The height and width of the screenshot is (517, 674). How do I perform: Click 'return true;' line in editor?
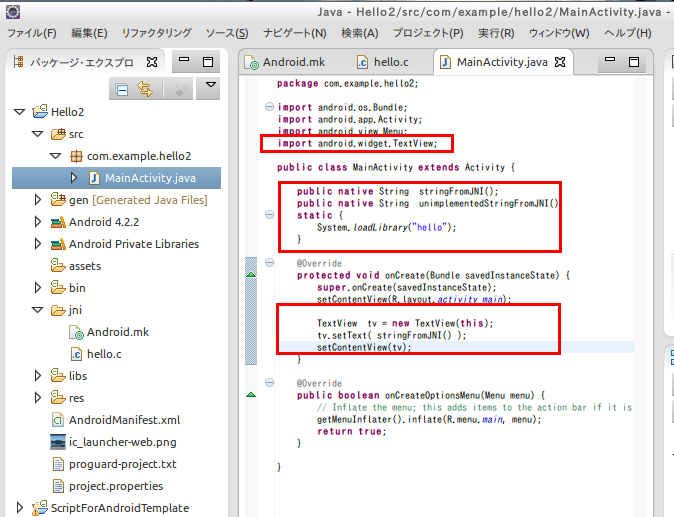(x=352, y=431)
